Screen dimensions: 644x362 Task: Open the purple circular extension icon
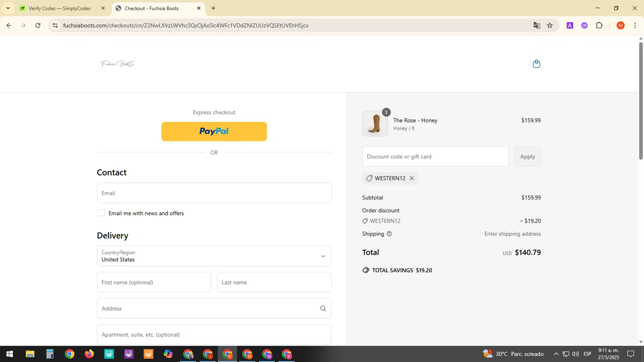584,25
